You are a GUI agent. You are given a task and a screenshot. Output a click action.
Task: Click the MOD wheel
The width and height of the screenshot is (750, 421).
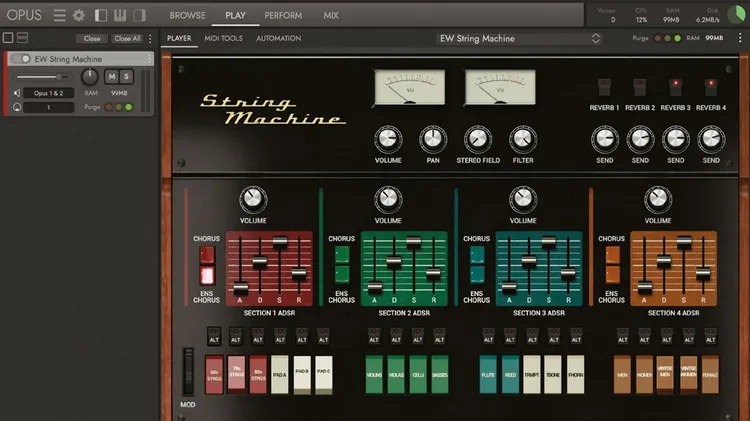[188, 372]
